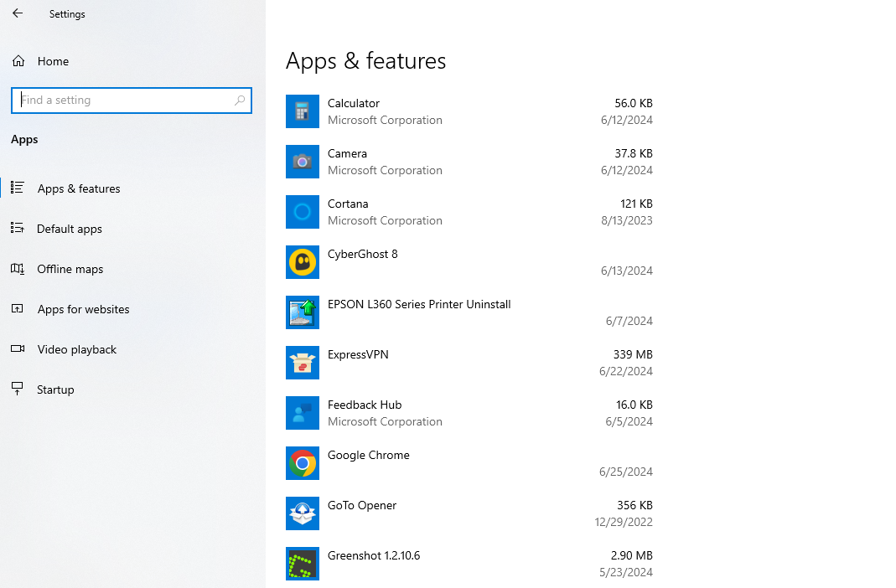Select the Google Chrome app icon

pyautogui.click(x=303, y=463)
